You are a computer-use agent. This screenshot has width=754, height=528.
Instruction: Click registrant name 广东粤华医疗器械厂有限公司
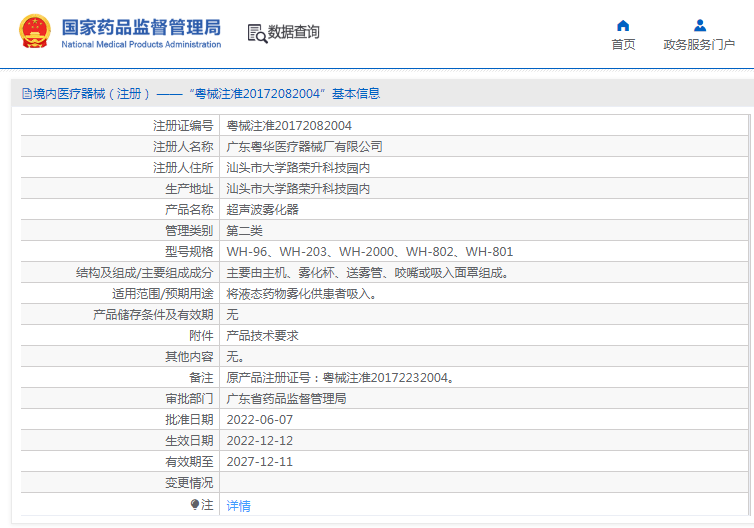(304, 146)
